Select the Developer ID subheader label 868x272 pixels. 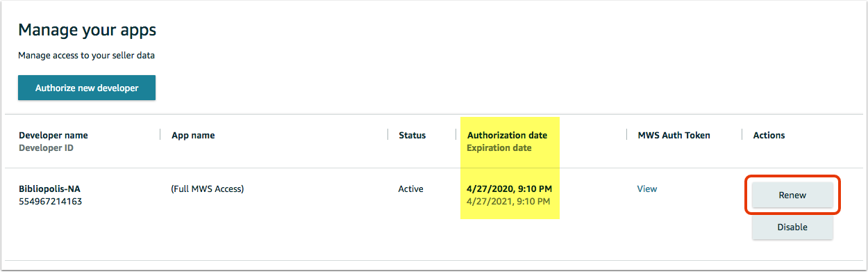click(46, 147)
